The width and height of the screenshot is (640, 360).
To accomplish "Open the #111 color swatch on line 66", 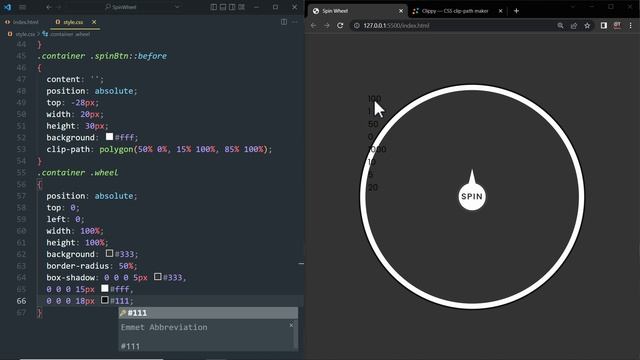I will [104, 300].
